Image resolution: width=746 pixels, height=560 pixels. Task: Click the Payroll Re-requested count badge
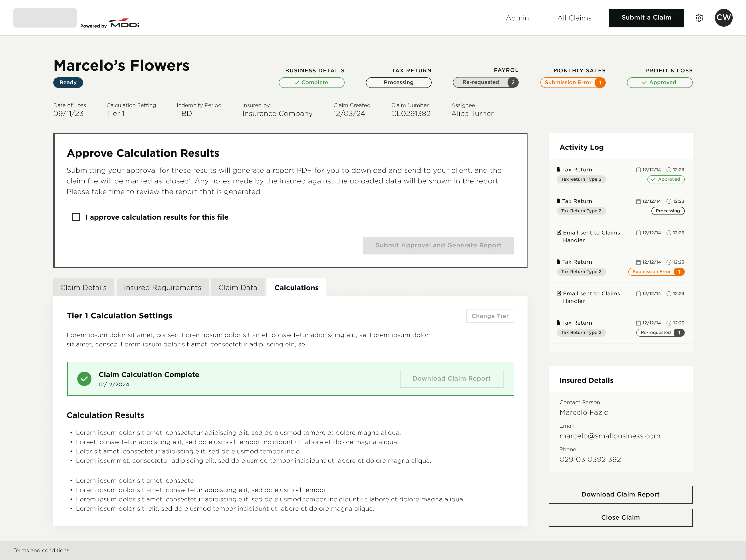click(513, 82)
